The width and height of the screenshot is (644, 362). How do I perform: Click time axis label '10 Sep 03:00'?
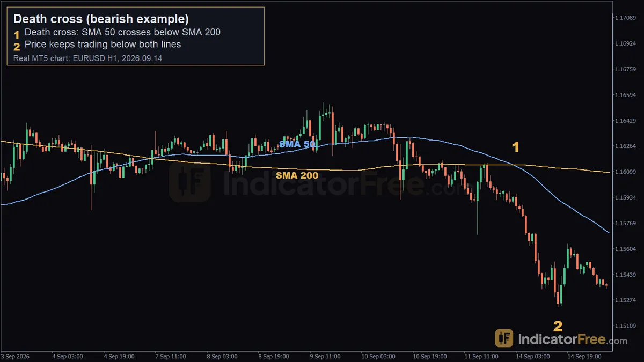[x=378, y=356]
